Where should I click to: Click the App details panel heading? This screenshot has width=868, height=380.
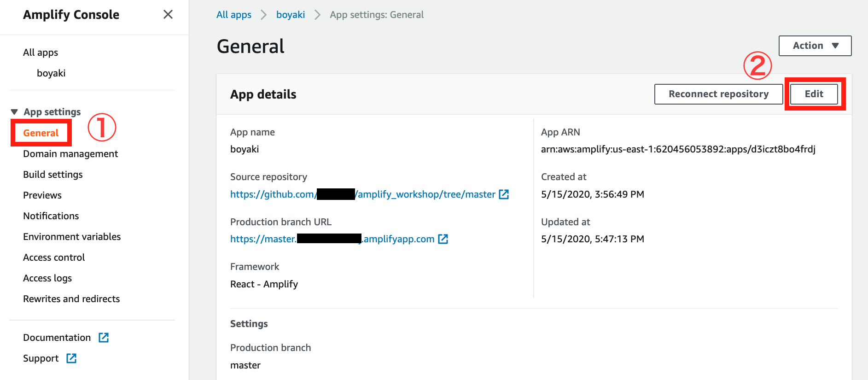[263, 94]
